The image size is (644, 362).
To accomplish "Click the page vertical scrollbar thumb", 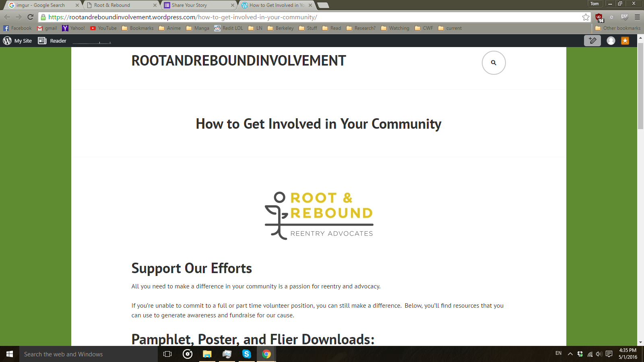I will [x=640, y=86].
